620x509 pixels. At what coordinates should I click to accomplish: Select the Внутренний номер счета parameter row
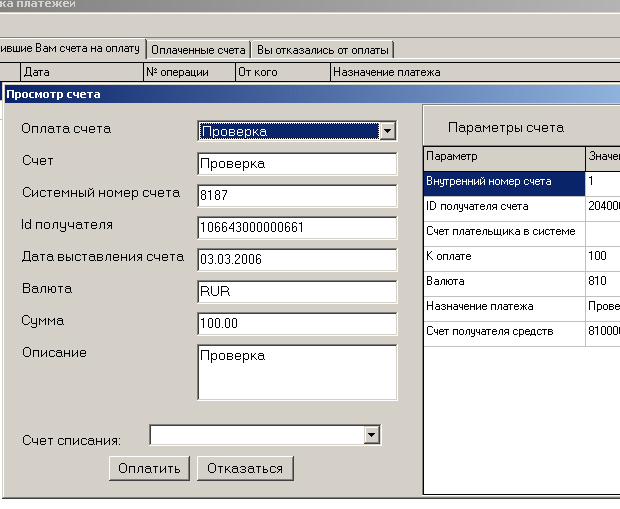502,182
